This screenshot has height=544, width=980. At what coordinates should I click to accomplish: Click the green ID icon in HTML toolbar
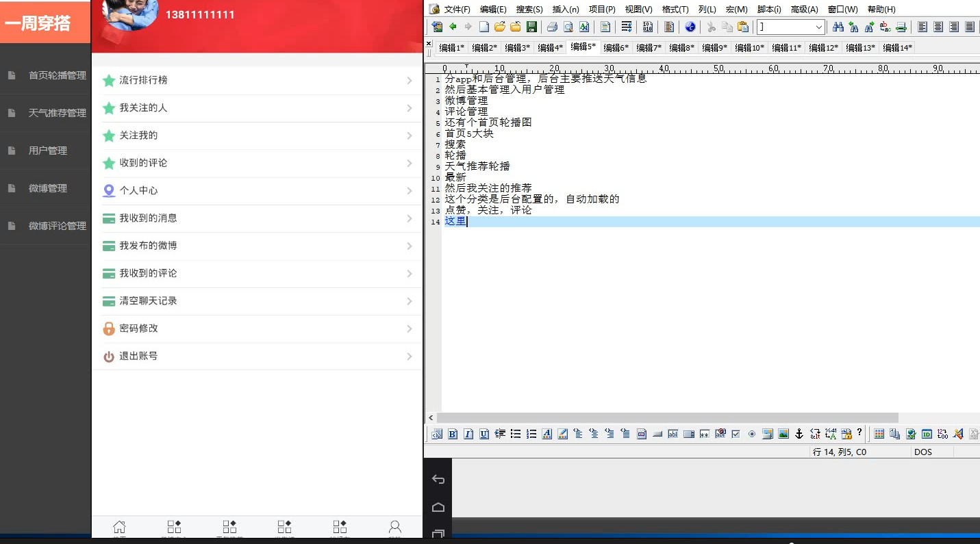pyautogui.click(x=927, y=434)
